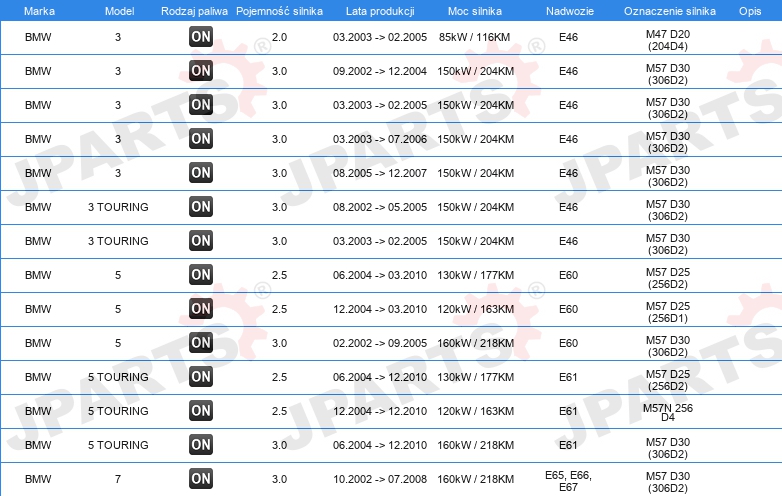Click the ON icon in the 5 TOURING 130kW / 177KM row
782x496 pixels.
tap(201, 377)
